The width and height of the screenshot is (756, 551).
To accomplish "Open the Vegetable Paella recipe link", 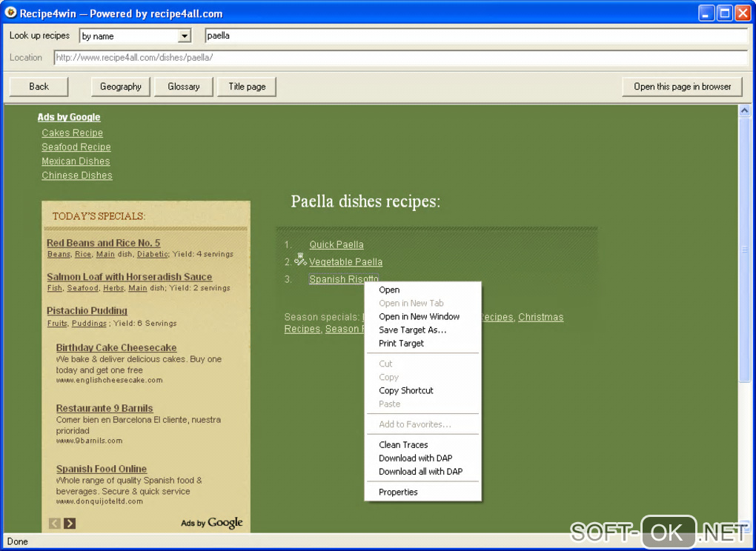I will (x=345, y=262).
